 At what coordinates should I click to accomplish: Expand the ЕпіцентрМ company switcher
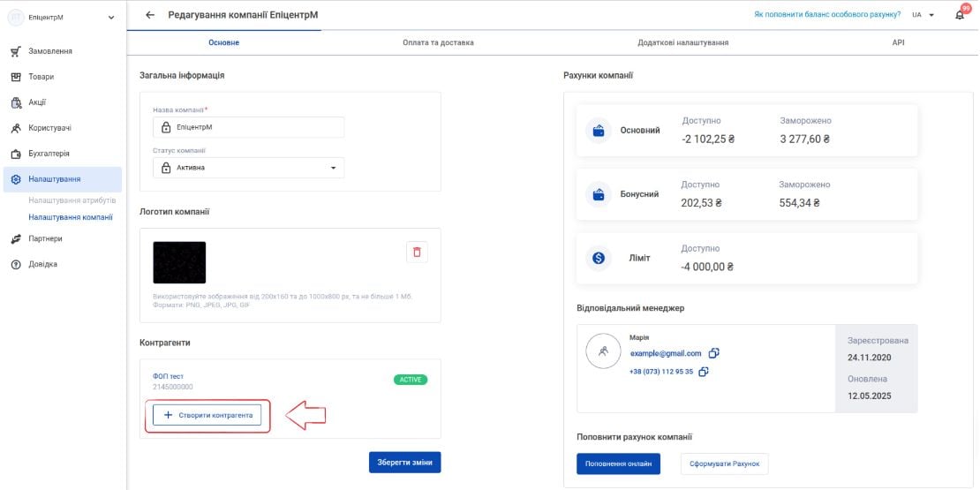point(62,18)
